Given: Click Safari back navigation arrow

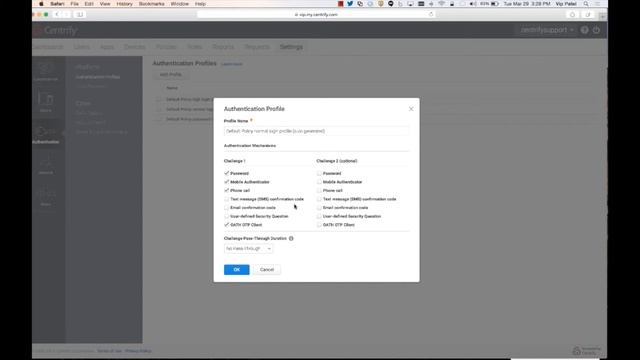Looking at the screenshot, I should click(x=57, y=14).
